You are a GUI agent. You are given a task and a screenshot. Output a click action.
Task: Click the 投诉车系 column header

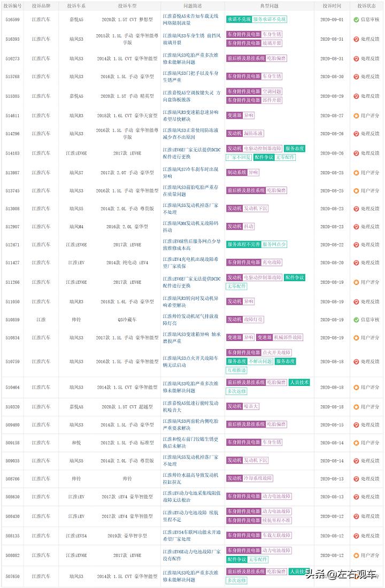coord(76,6)
